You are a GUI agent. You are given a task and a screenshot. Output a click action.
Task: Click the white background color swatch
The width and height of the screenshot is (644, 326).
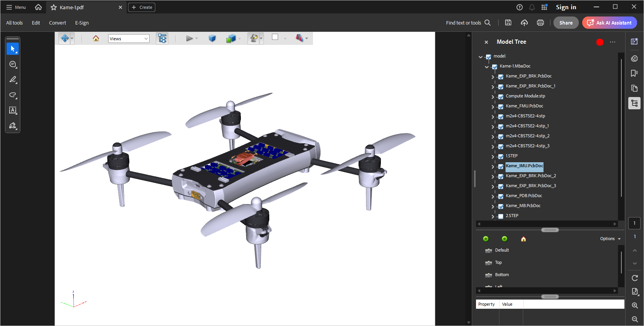click(275, 37)
